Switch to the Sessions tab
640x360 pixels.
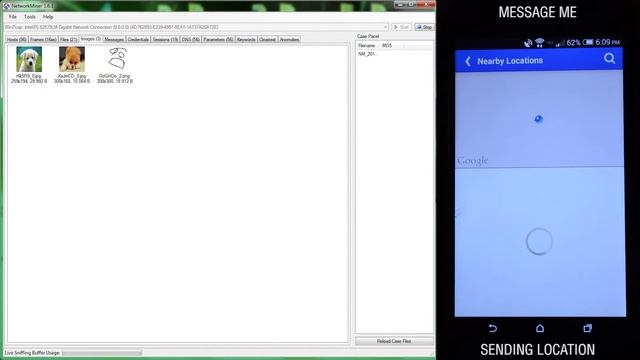click(165, 40)
